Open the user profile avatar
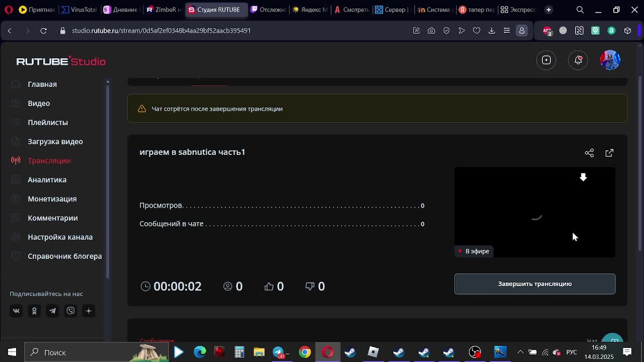The width and height of the screenshot is (644, 362). [x=610, y=60]
